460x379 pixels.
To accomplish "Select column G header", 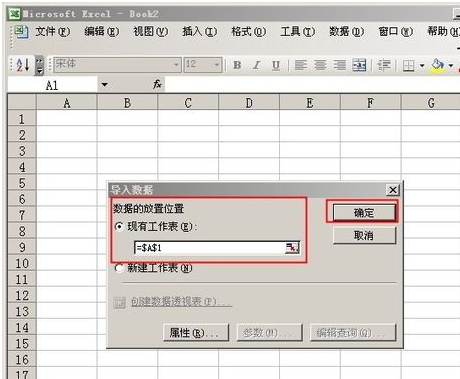I will [431, 103].
